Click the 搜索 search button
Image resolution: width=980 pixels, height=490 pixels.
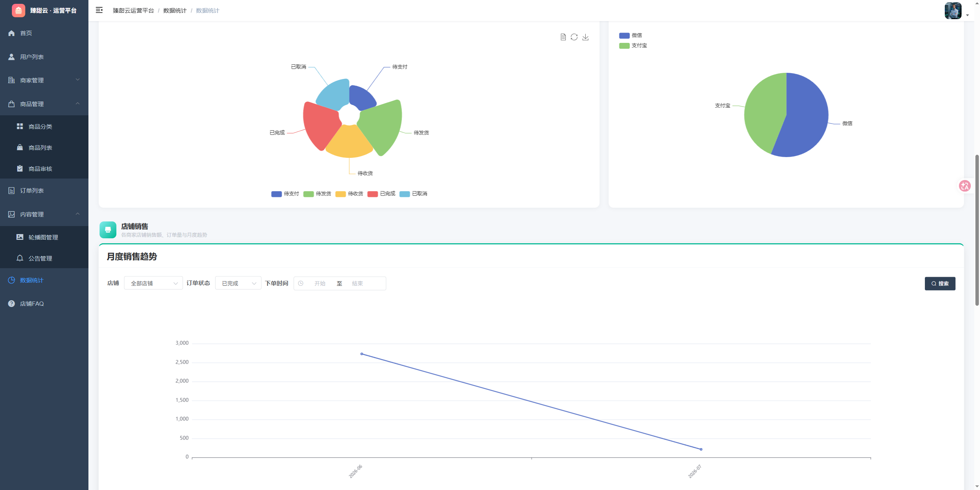[940, 284]
